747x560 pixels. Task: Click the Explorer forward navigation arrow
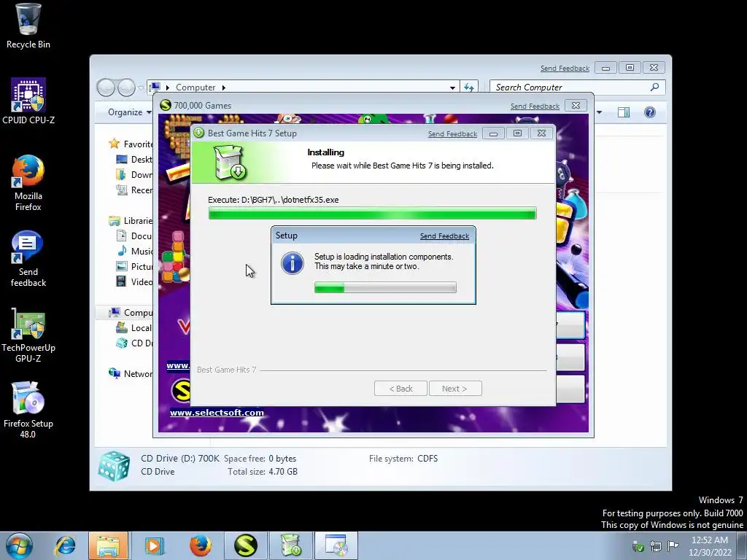point(126,87)
